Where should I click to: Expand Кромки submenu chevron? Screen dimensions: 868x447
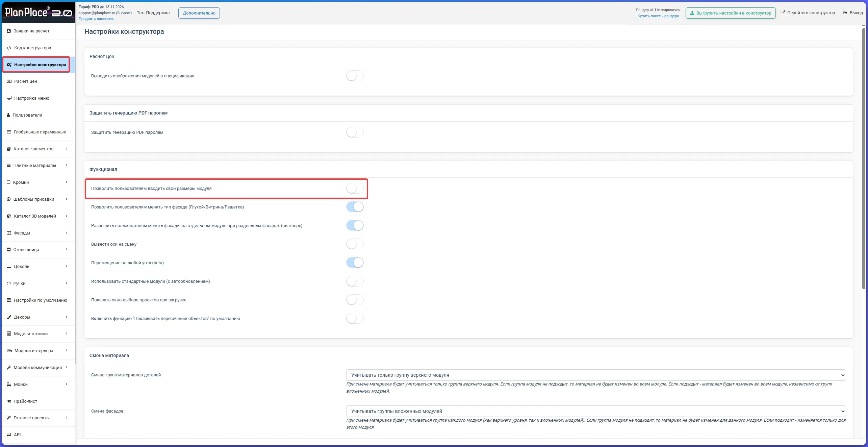pyautogui.click(x=67, y=182)
